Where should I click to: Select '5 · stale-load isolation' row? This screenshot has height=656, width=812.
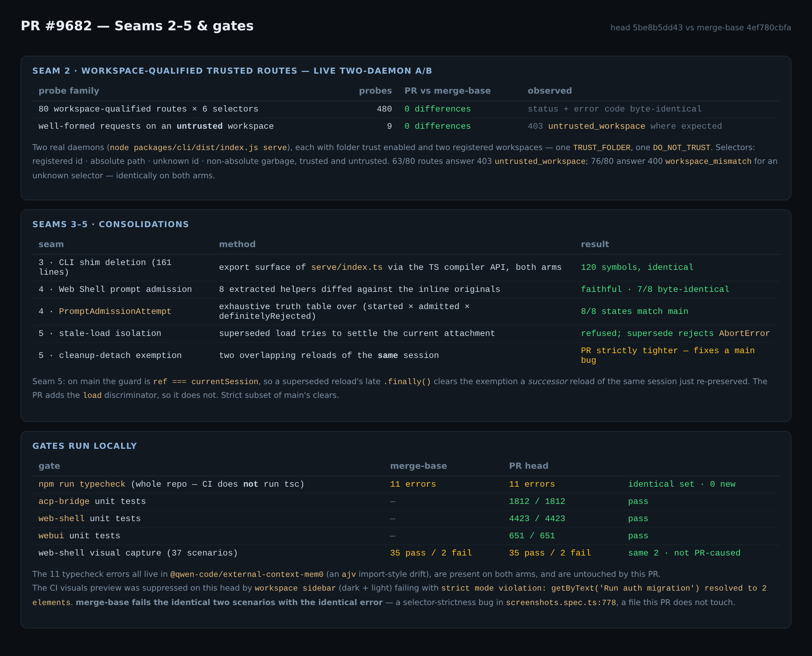[406, 334]
